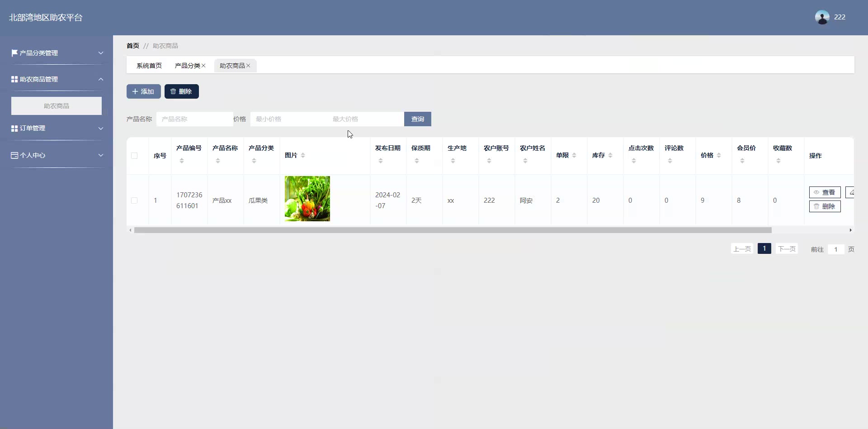
Task: Focus the 最大价格 input
Action: (365, 119)
